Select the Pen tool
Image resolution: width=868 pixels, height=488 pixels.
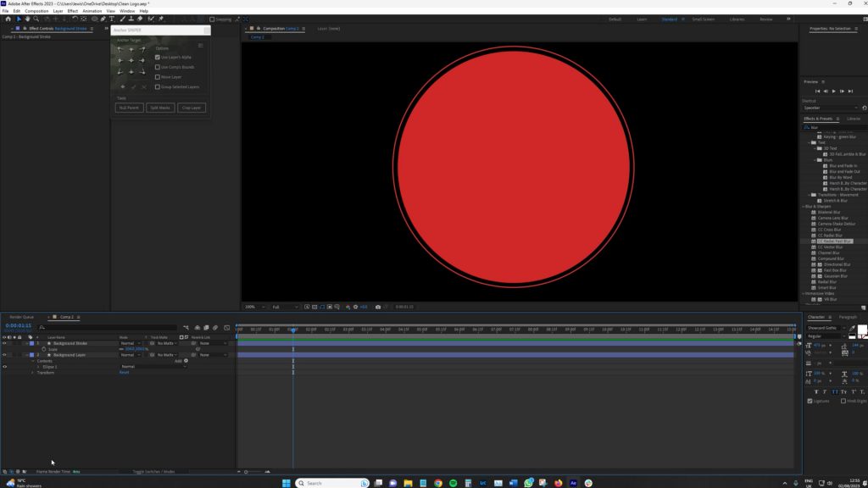coord(103,19)
